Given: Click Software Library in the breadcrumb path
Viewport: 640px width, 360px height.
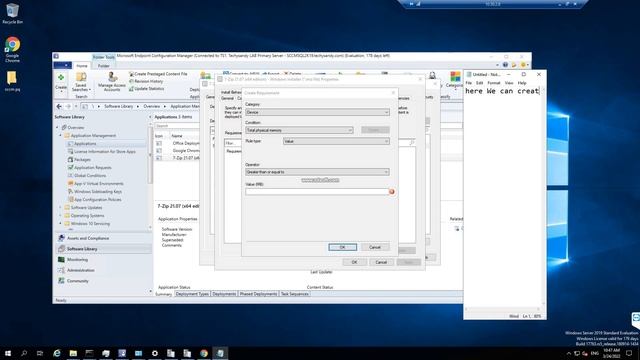Looking at the screenshot, I should pos(118,107).
